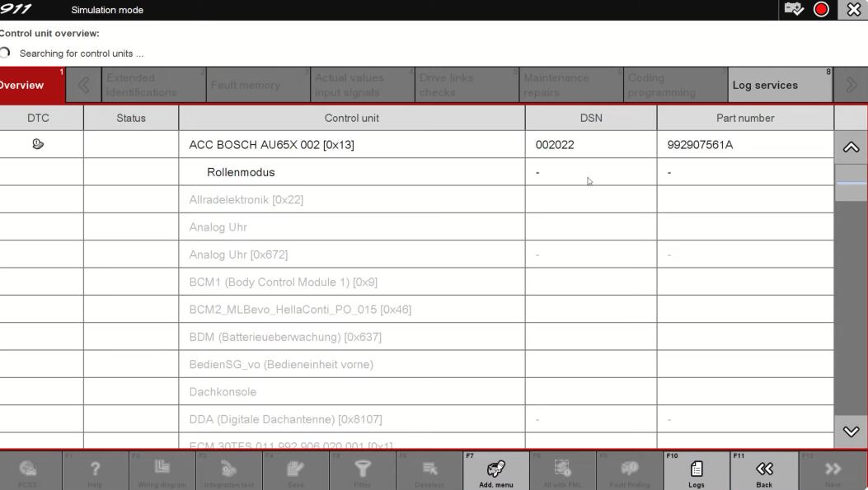Open the Add. menu tool
Image resolution: width=868 pixels, height=490 pixels.
pos(495,471)
